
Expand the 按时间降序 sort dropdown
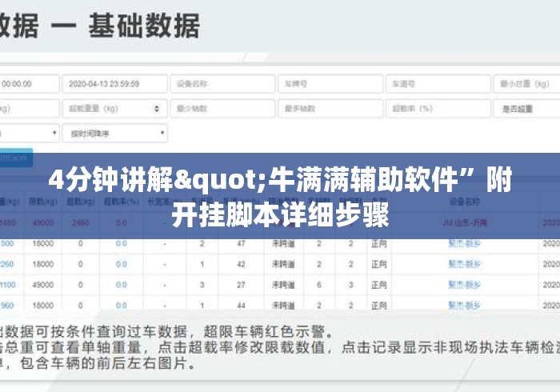(x=114, y=133)
